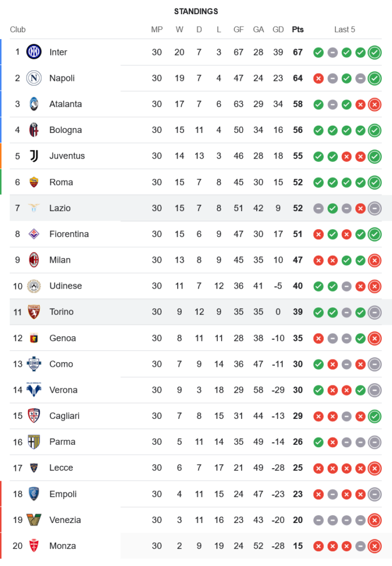Viewport: 392px width, 566px height.
Task: Click the Milan team badge
Action: tap(34, 260)
